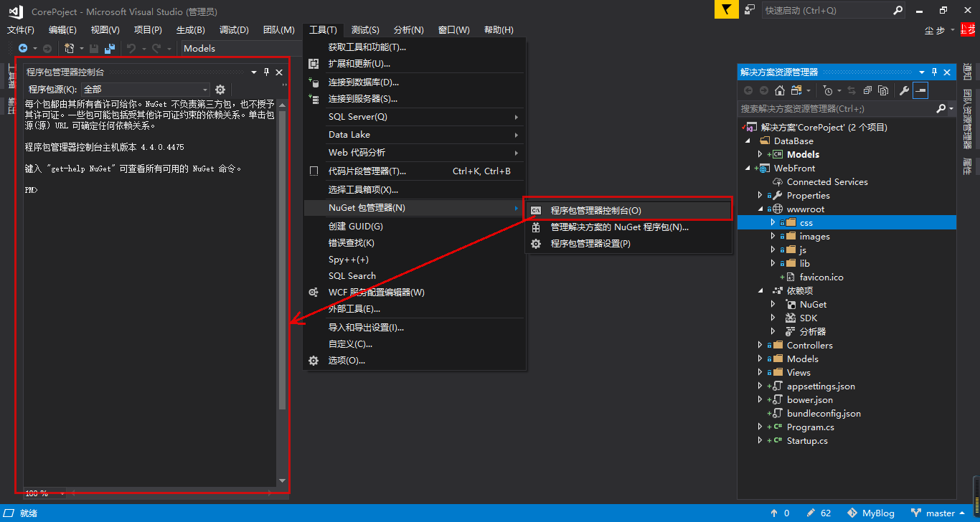This screenshot has height=522, width=980.
Task: Open the SQL Server(Q) submenu
Action: click(415, 117)
